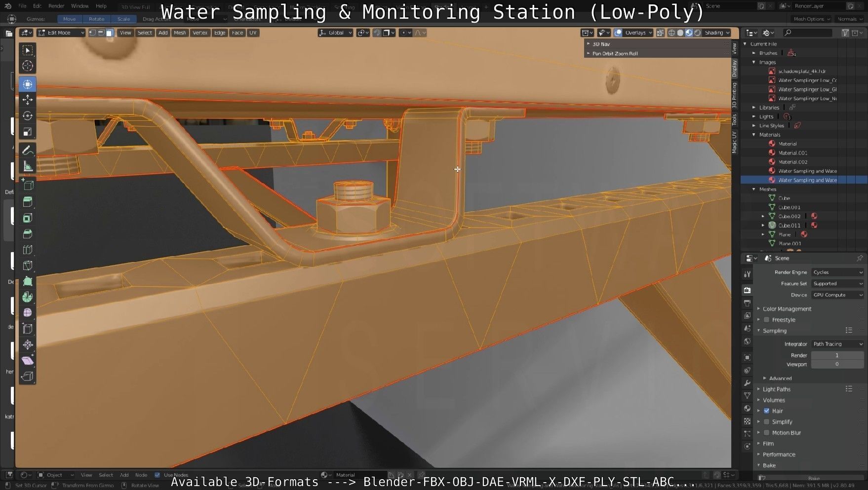This screenshot has height=490, width=868.
Task: Expand the Color Management panel
Action: coord(786,309)
